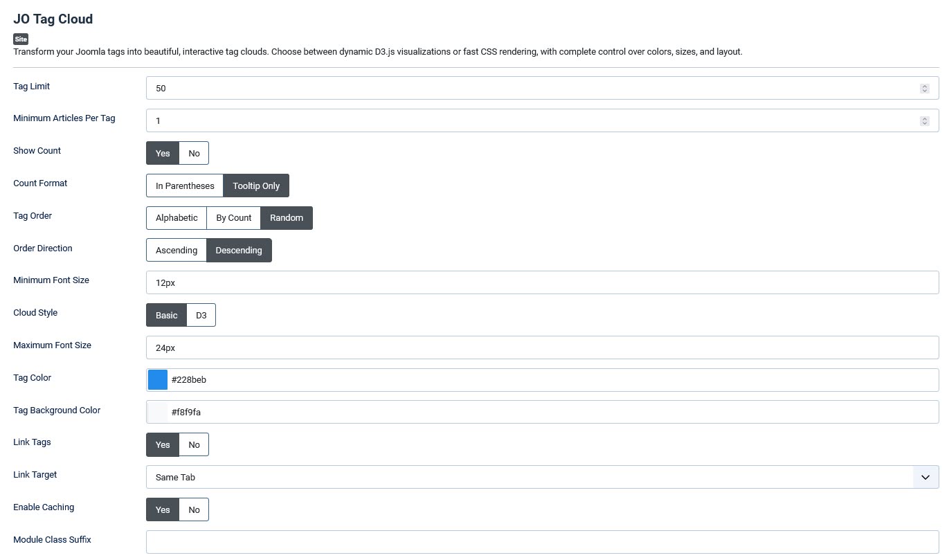Click the Link Target chevron arrow
Image resolution: width=949 pixels, height=560 pixels.
point(925,477)
